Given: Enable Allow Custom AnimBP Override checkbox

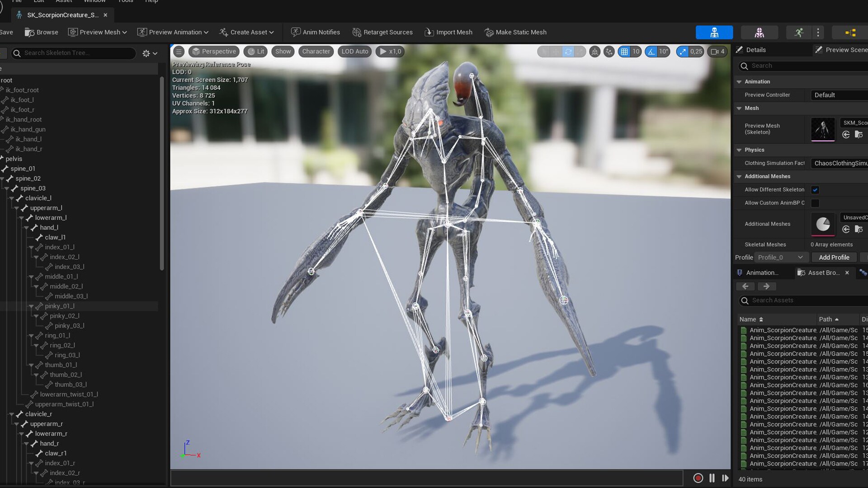Looking at the screenshot, I should pyautogui.click(x=815, y=203).
